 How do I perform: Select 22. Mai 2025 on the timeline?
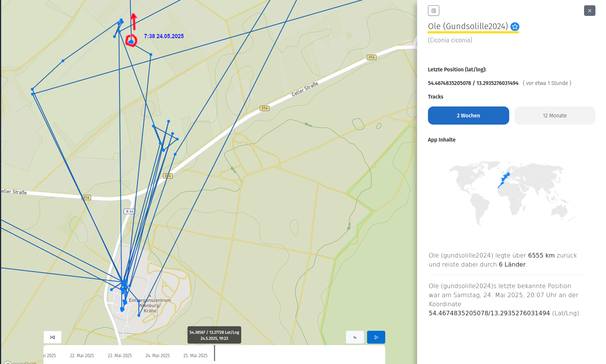[82, 356]
